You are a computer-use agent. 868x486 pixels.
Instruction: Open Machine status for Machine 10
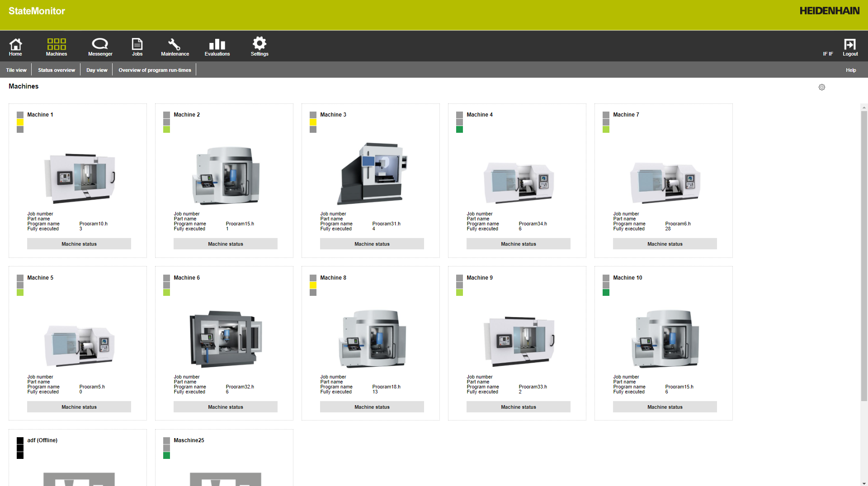[665, 407]
